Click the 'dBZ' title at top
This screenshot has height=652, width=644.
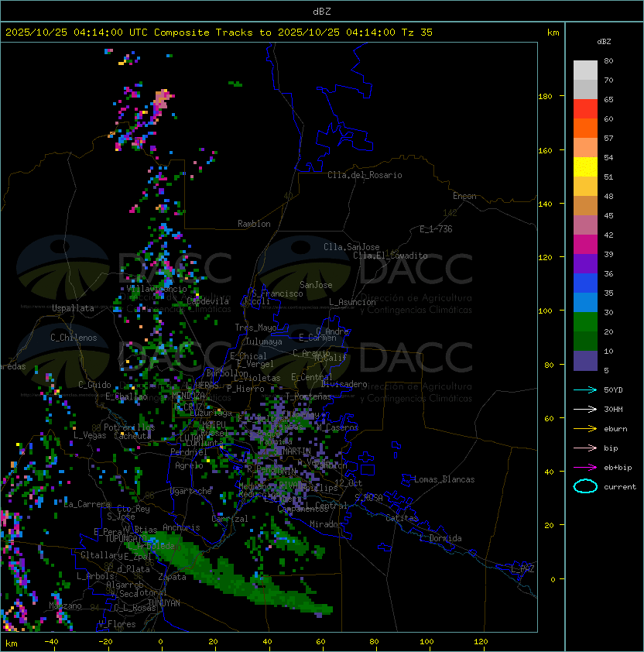(x=322, y=12)
